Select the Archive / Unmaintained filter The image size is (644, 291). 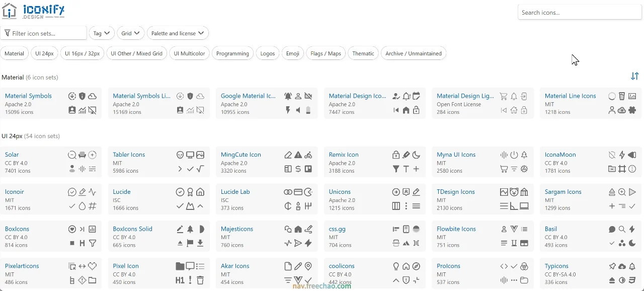[414, 53]
